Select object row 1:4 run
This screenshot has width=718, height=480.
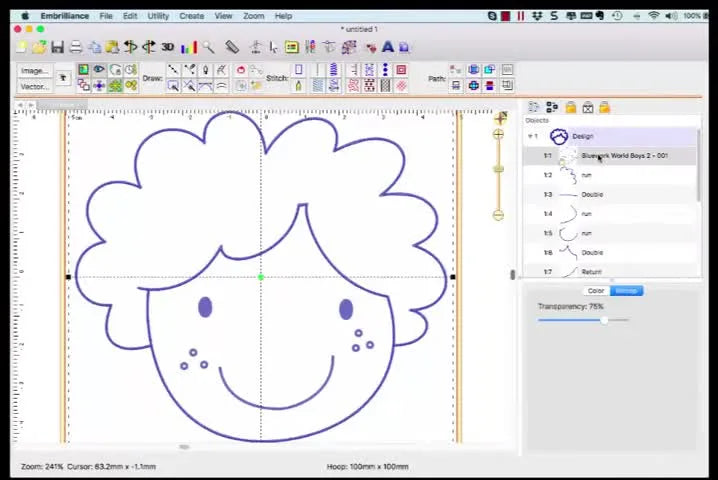point(610,213)
